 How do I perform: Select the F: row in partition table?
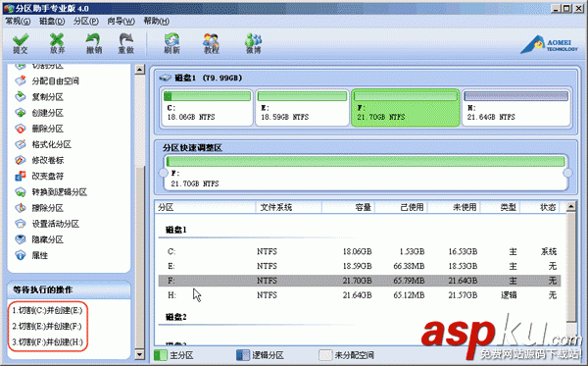[x=360, y=281]
